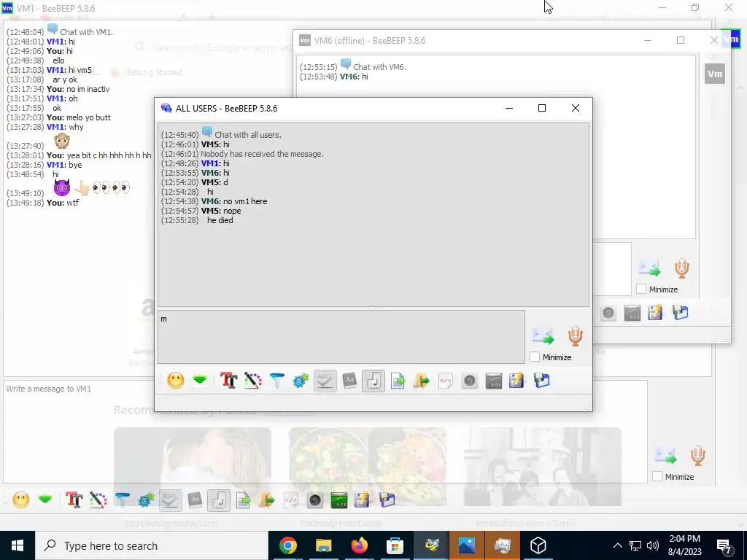Open Firefox from the taskbar

(359, 545)
